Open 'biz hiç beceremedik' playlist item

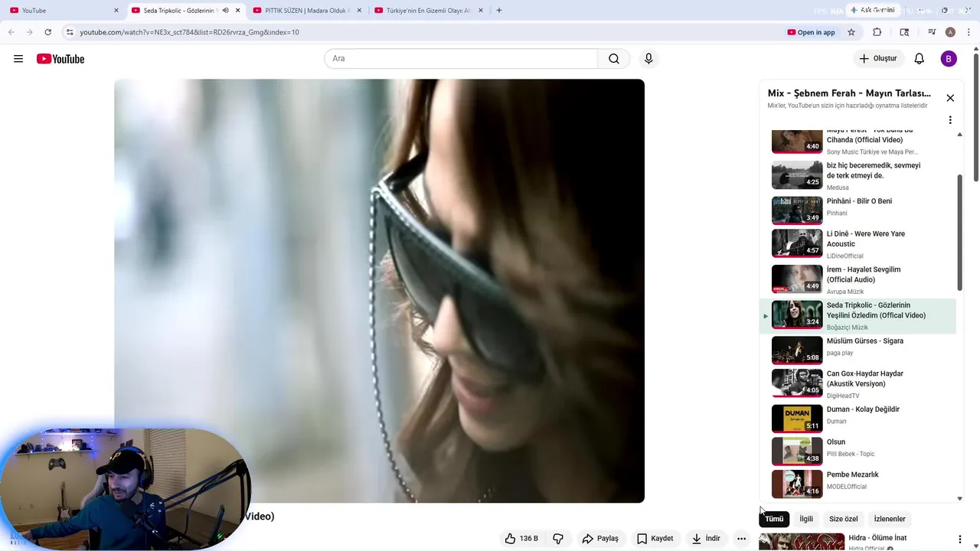[x=857, y=175]
